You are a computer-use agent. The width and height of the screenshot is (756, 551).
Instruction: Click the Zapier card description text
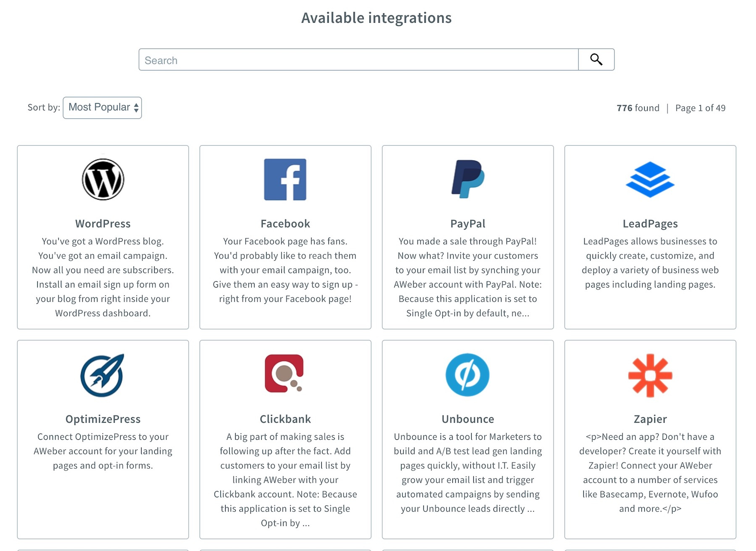650,473
